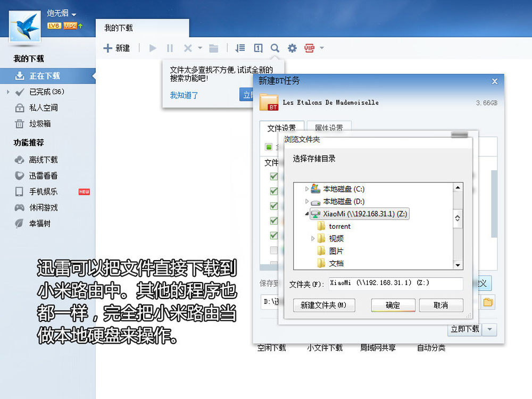This screenshot has height=399, width=532.
Task: Click the 新建文件夹 (M) button
Action: coord(324,305)
